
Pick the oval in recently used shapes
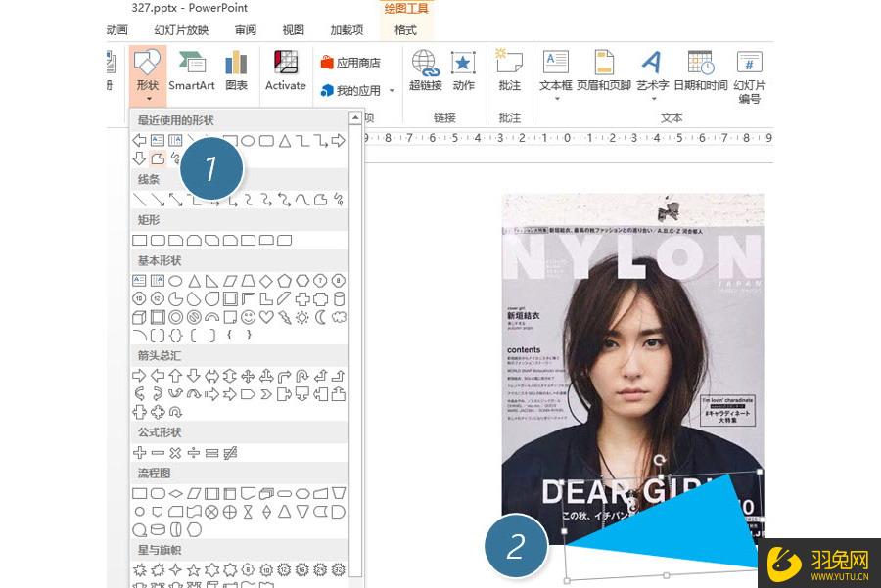tap(248, 141)
